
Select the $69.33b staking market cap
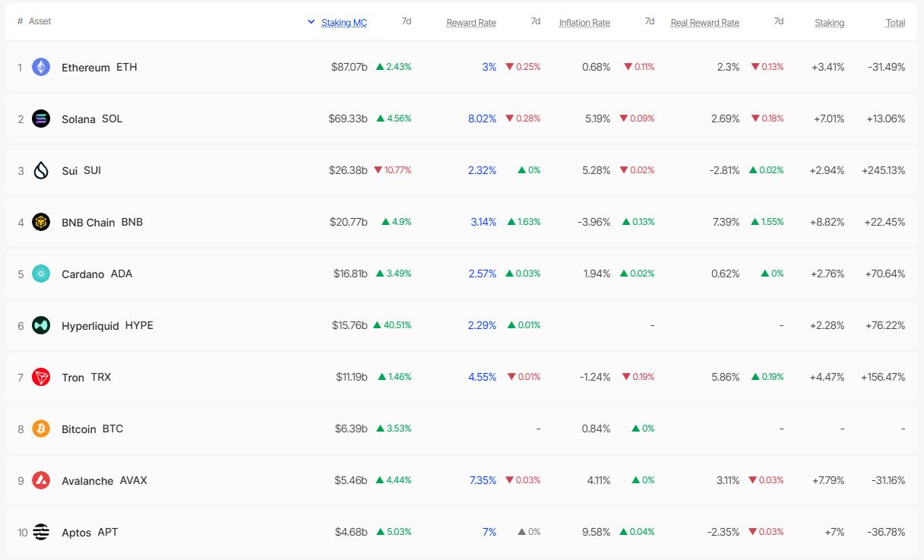click(x=348, y=119)
